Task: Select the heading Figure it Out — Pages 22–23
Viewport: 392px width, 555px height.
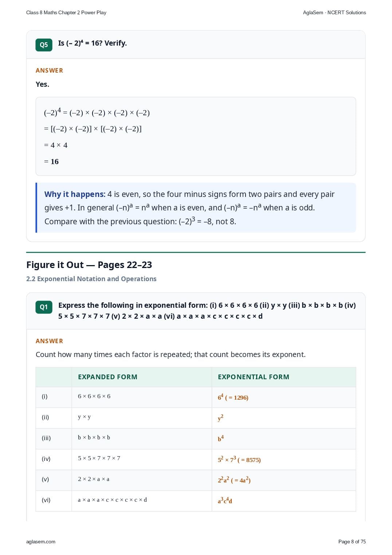Action: tap(89, 265)
